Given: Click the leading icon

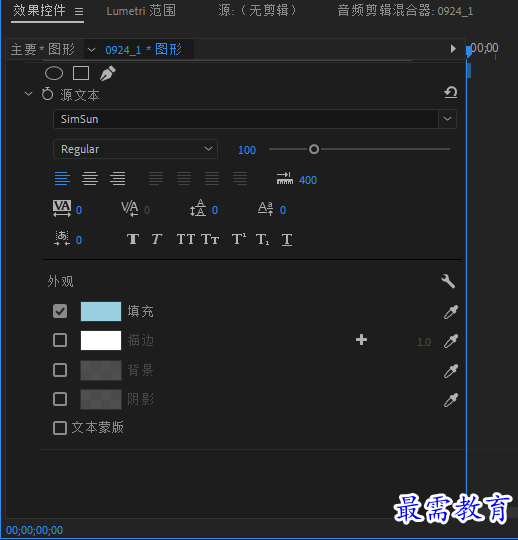Looking at the screenshot, I should click(198, 208).
